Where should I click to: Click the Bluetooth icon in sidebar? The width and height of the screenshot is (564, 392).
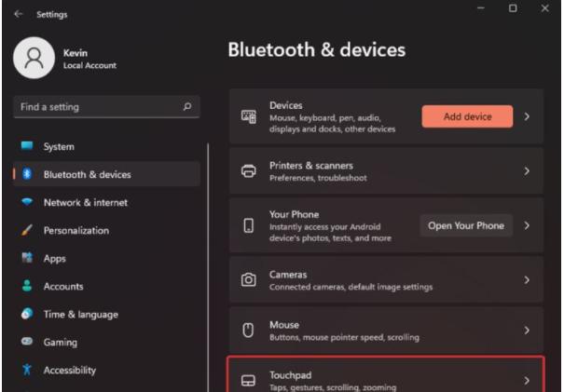tap(27, 174)
